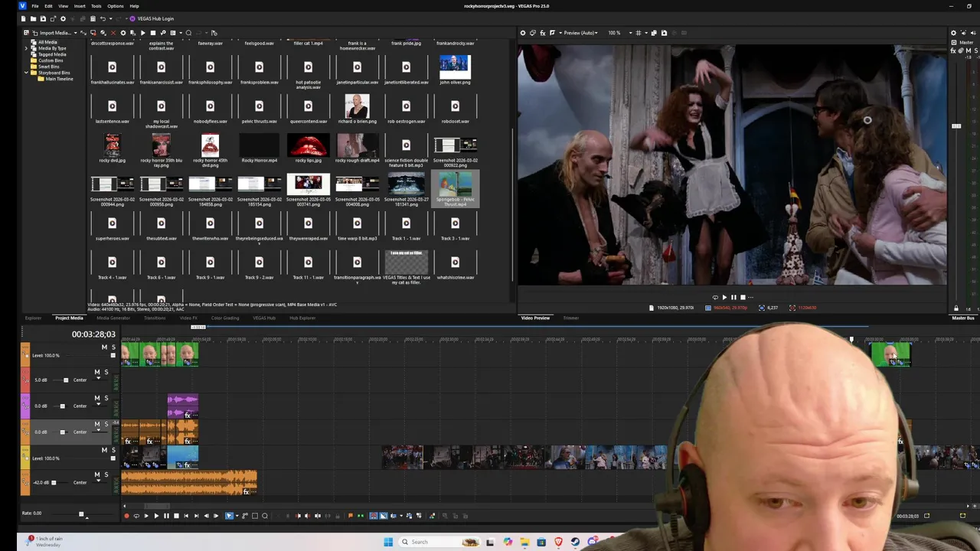The image size is (980, 551).
Task: Open Video Preview properties gear
Action: [x=523, y=33]
